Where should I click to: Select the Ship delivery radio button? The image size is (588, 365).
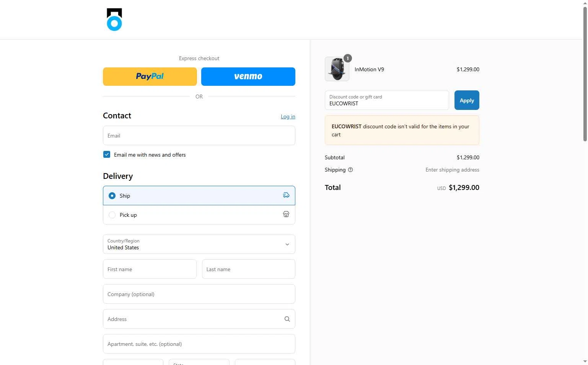point(112,196)
